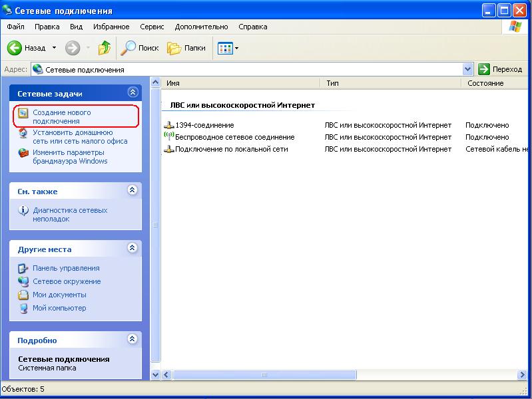Viewport: 532px width, 399px height.
Task: Open the Back button history dropdown arrow
Action: [55, 48]
